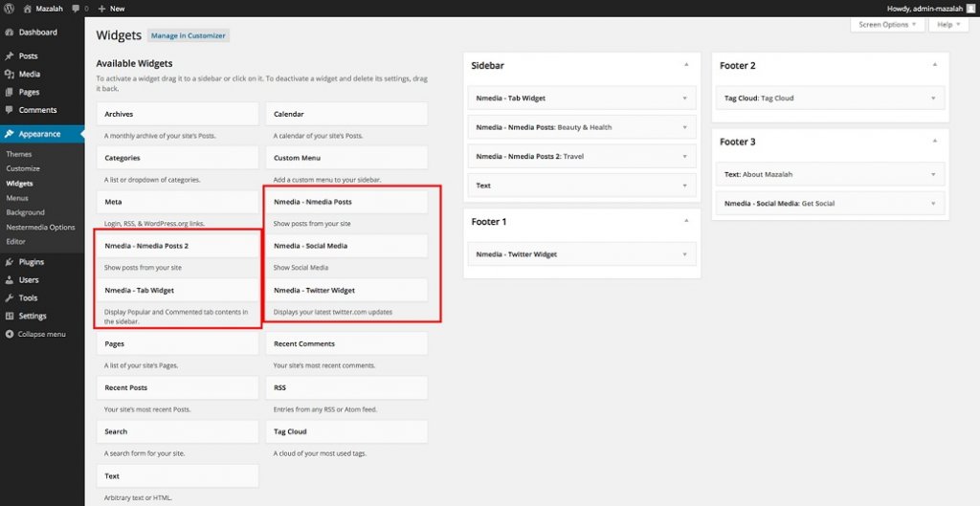The height and width of the screenshot is (506, 980).
Task: Select the Text available widget
Action: tap(177, 476)
